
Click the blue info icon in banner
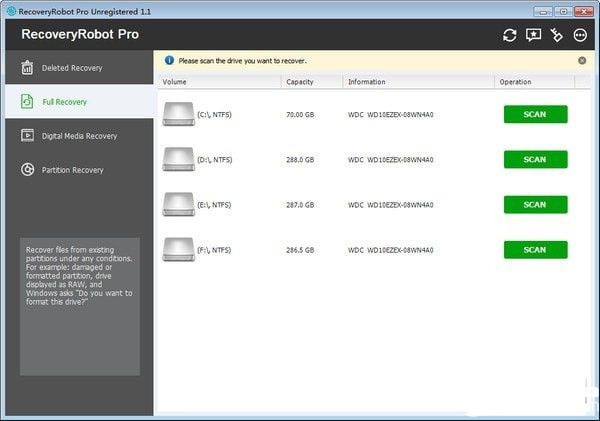click(x=169, y=60)
